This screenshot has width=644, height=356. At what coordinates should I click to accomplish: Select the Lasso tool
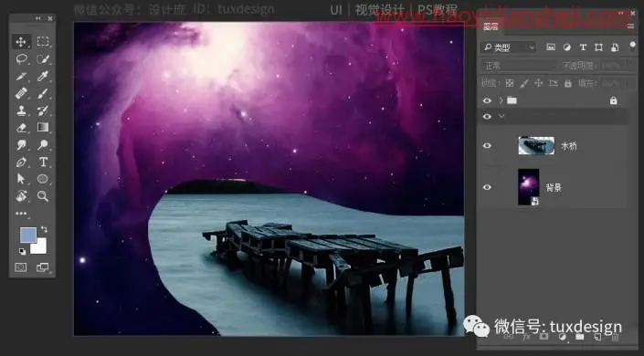[x=21, y=59]
